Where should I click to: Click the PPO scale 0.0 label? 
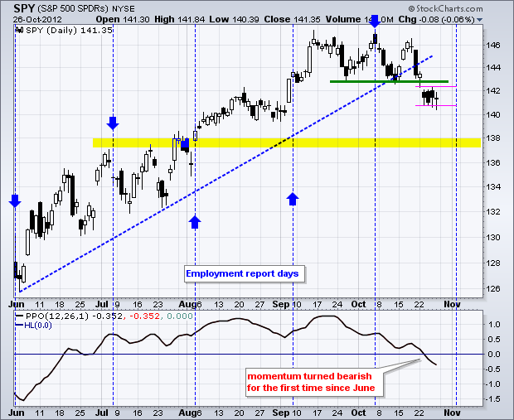click(x=494, y=355)
